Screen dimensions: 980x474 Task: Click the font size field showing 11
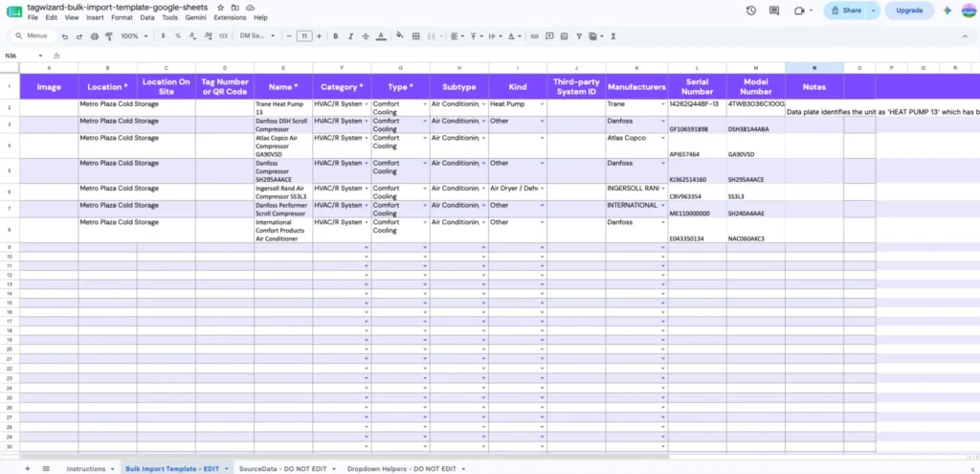303,36
